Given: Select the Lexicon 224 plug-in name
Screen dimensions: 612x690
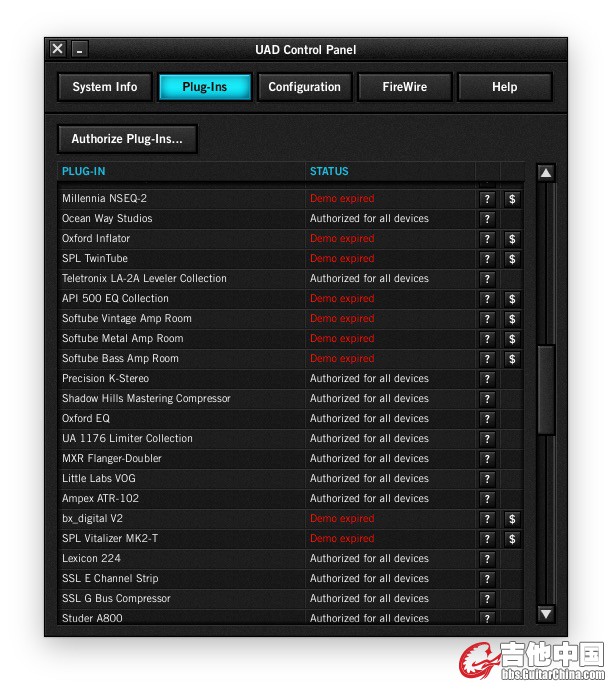Looking at the screenshot, I should (x=91, y=558).
